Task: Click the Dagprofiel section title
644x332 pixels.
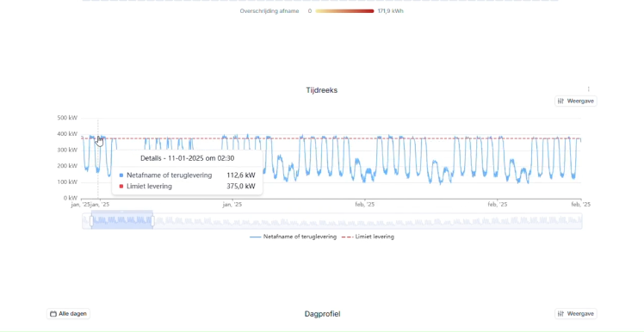Action: [x=322, y=314]
